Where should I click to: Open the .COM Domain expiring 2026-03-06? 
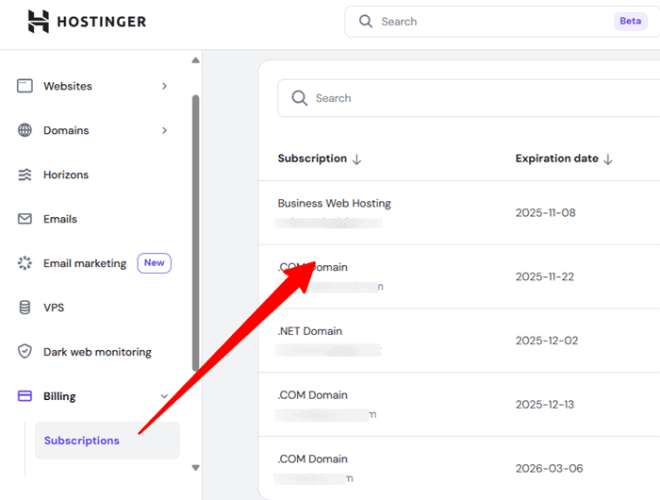pyautogui.click(x=313, y=459)
